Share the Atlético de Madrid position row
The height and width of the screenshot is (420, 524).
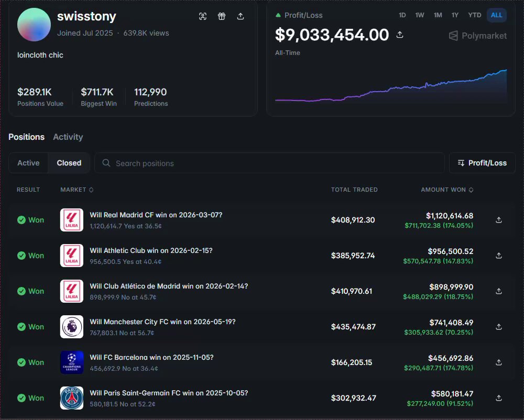pos(499,291)
